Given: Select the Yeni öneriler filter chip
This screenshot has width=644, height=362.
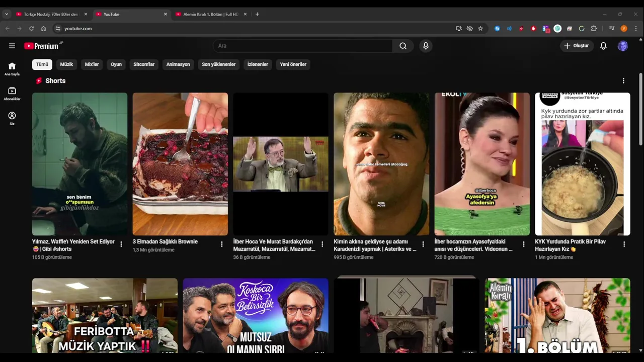Looking at the screenshot, I should [293, 64].
